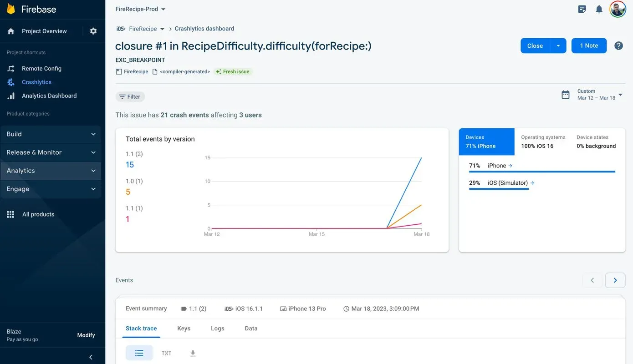Open the Logs tab
Image resolution: width=633 pixels, height=364 pixels.
pos(218,329)
